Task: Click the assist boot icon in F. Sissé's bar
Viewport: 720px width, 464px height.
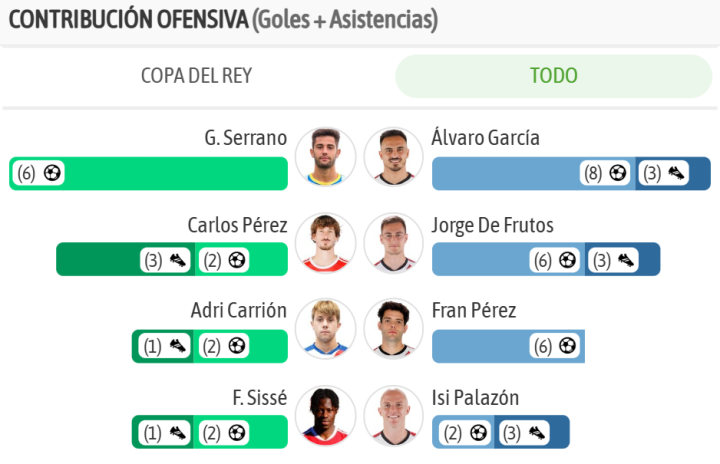Action: (x=179, y=433)
